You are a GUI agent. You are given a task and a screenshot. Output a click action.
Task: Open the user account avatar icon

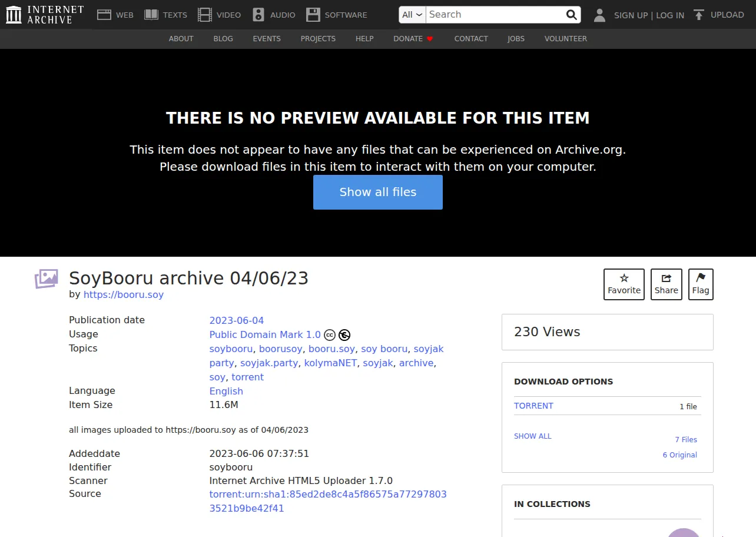tap(599, 15)
